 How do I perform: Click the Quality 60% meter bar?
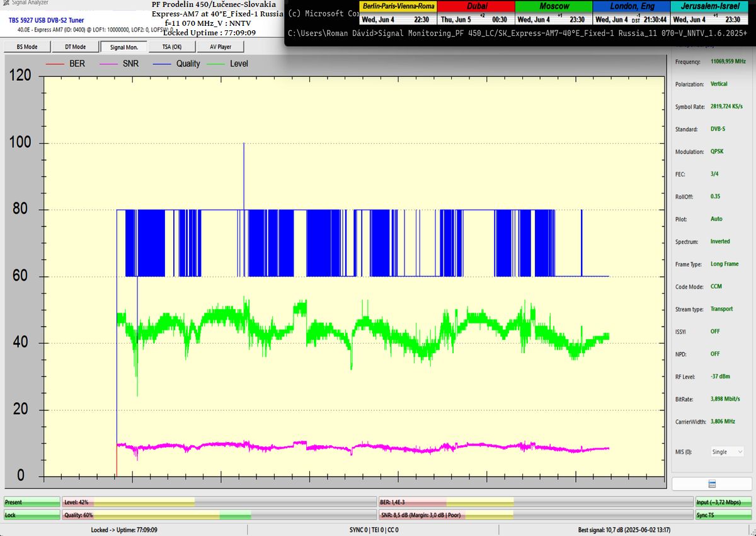click(219, 515)
